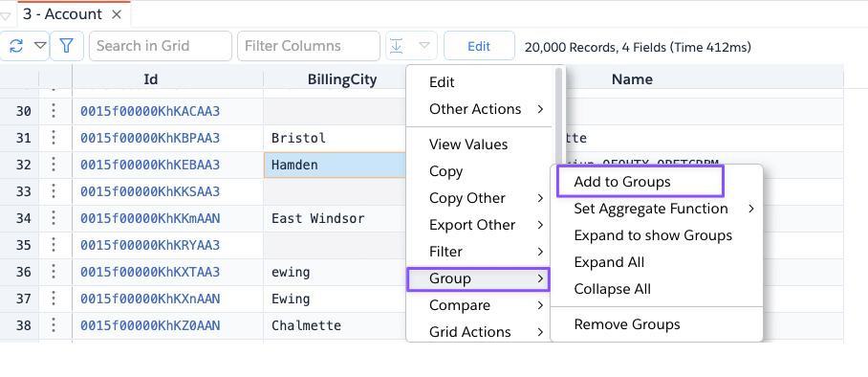Open record link 0015f00000KhKBPAA3
The width and height of the screenshot is (868, 377).
150,138
